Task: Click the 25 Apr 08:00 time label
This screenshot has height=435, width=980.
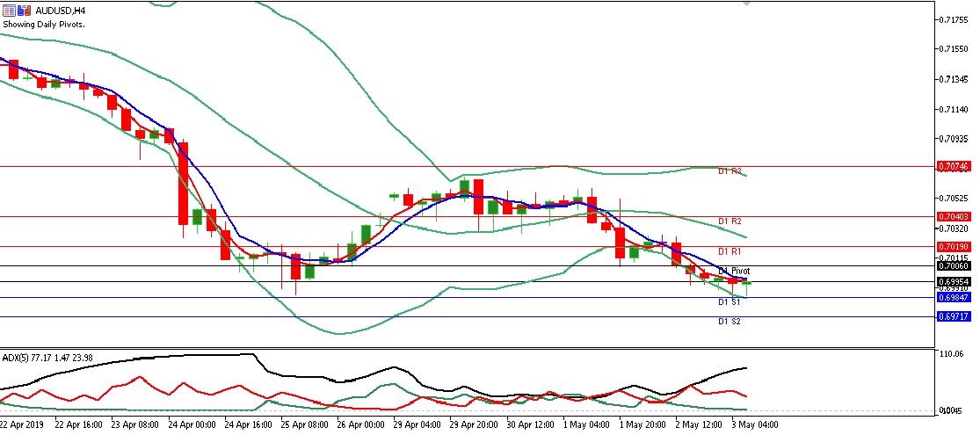Action: coord(304,425)
